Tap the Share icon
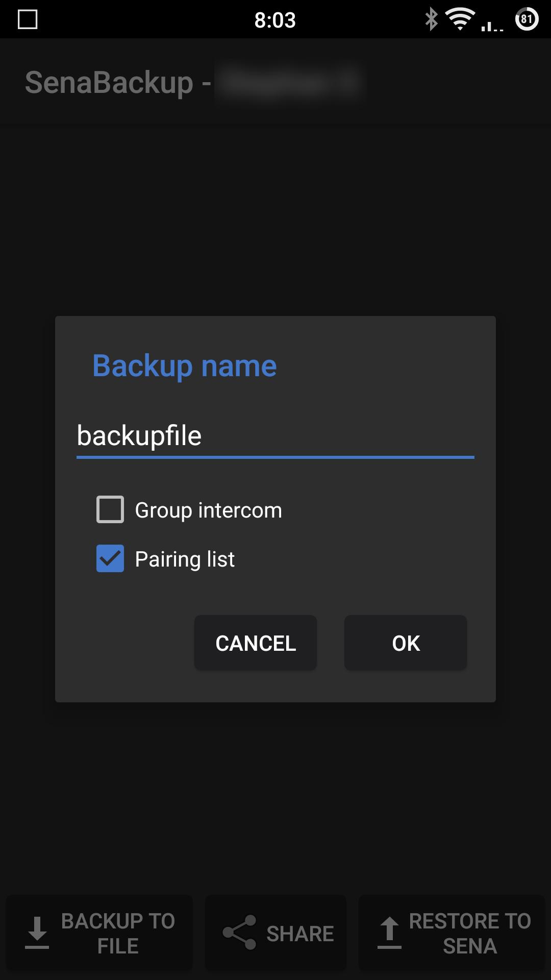Screen dimensions: 551x980 (x=240, y=932)
